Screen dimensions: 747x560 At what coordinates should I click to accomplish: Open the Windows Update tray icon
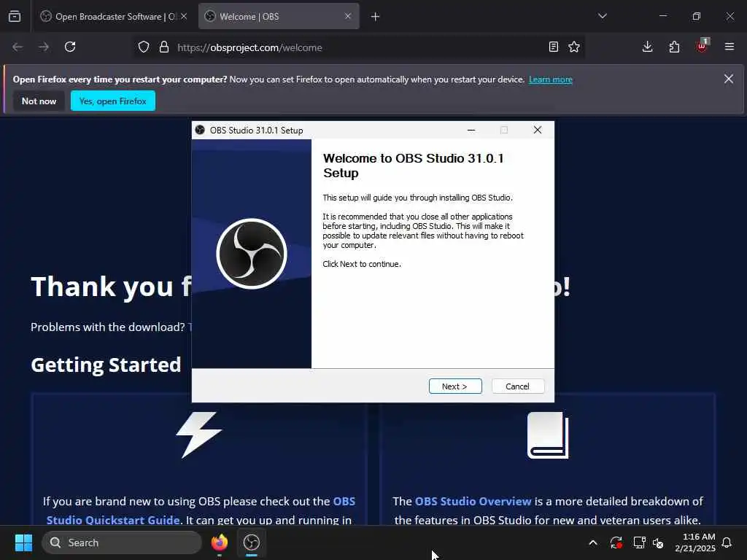point(616,542)
